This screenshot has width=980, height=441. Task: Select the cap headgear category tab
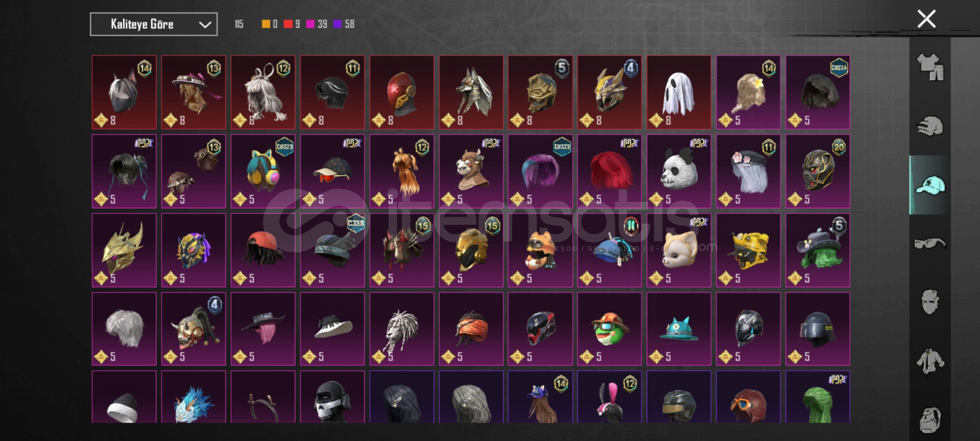click(x=930, y=185)
